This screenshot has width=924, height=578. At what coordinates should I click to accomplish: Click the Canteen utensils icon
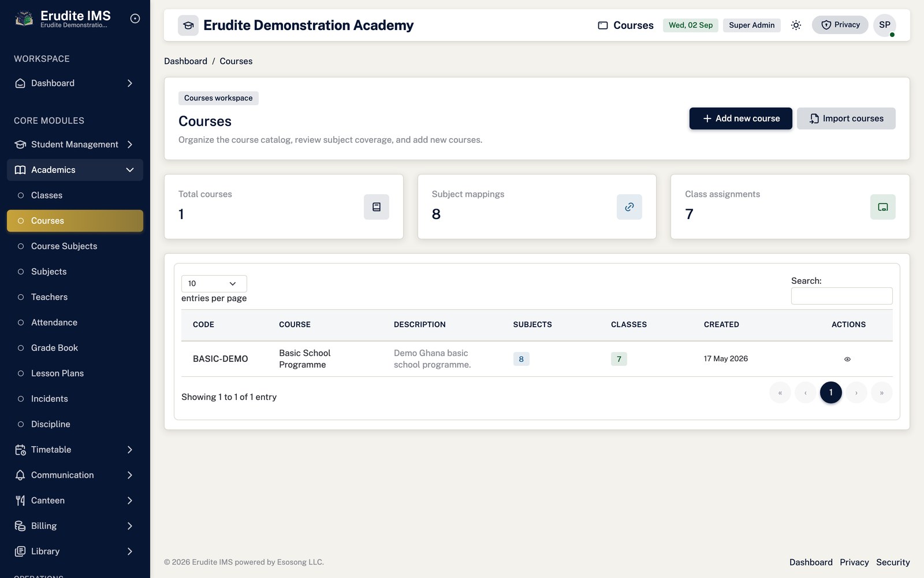(20, 501)
